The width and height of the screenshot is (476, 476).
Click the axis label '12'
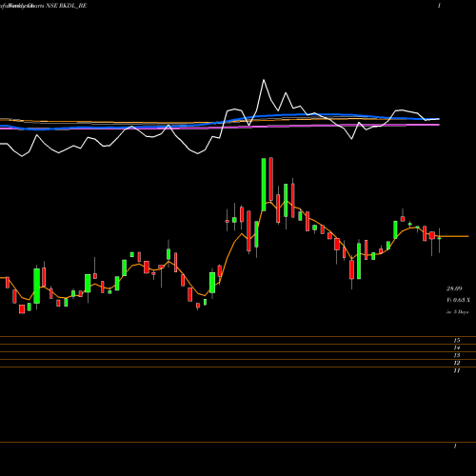point(457,363)
